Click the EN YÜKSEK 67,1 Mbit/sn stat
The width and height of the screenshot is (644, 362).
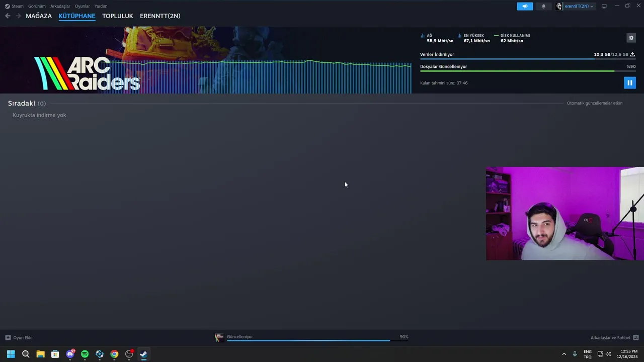(x=473, y=38)
